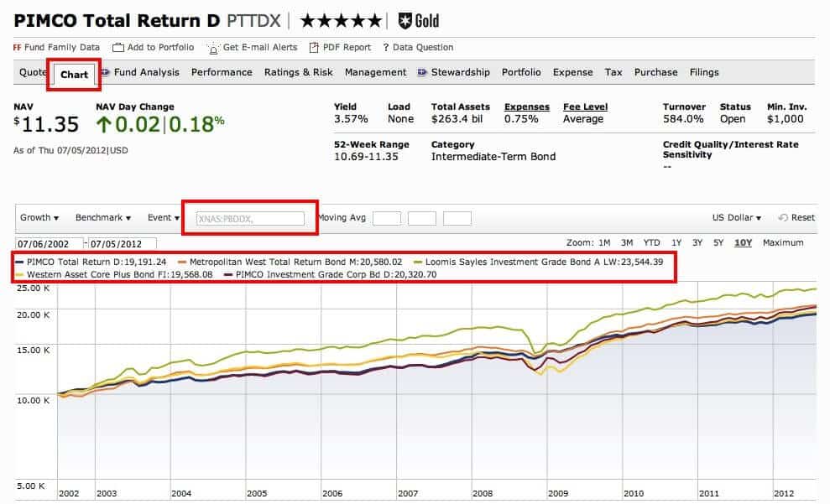830x504 pixels.
Task: Open the Filings tab
Action: point(704,72)
